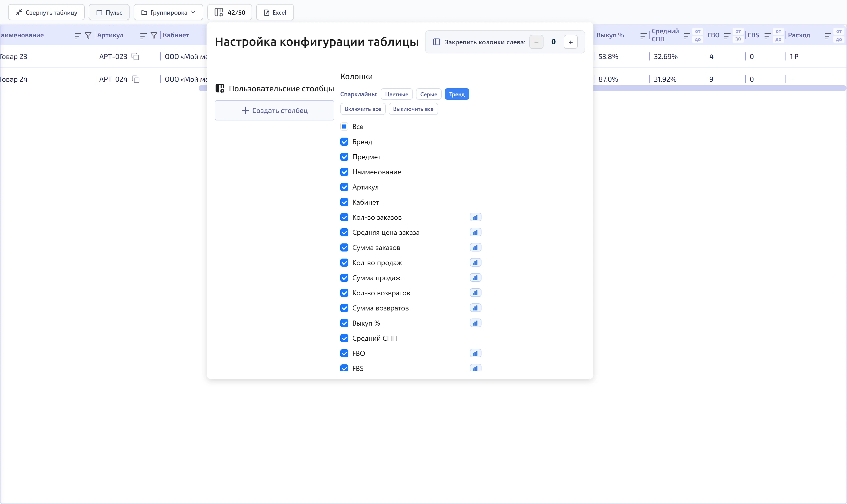Click chart icon next to Сумма продаж
Image resolution: width=847 pixels, height=504 pixels.
(475, 278)
